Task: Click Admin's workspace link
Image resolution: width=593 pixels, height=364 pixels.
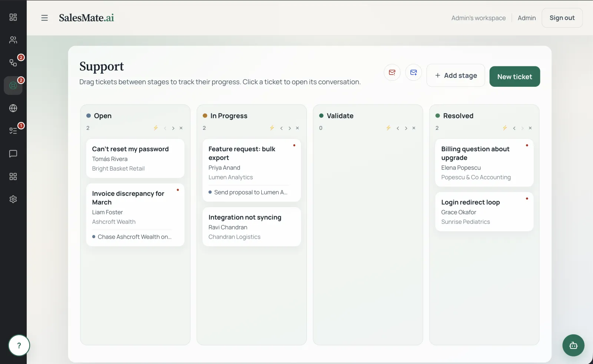Action: 478,18
